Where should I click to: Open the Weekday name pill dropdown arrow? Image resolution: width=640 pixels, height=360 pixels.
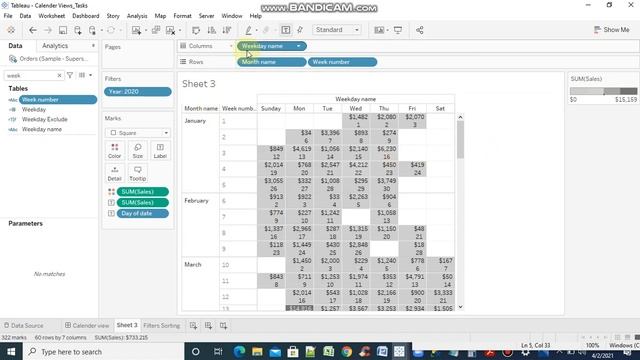[x=299, y=46]
